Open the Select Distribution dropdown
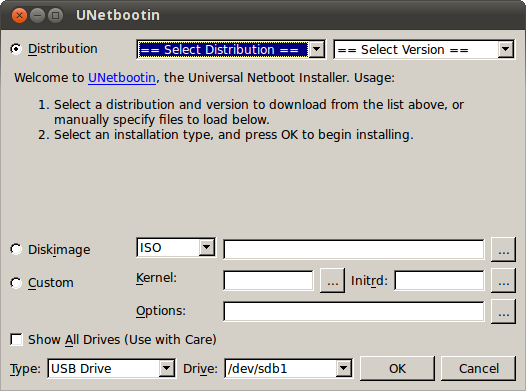The width and height of the screenshot is (526, 391). click(231, 50)
